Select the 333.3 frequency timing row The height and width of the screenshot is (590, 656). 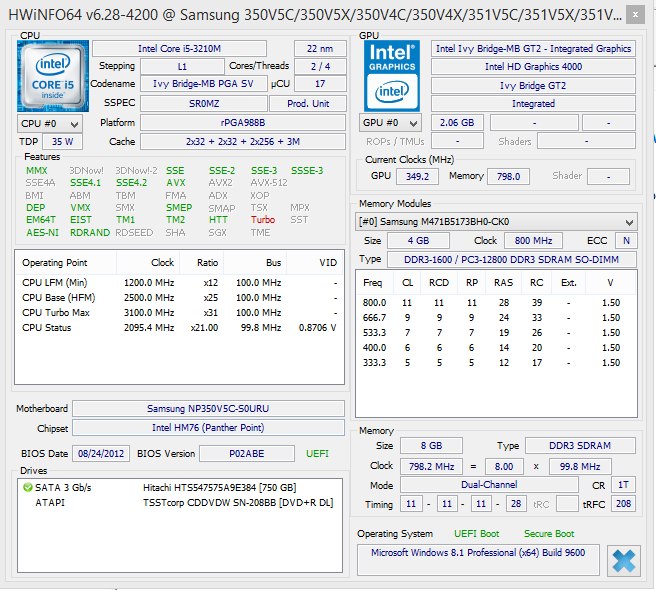pyautogui.click(x=496, y=362)
